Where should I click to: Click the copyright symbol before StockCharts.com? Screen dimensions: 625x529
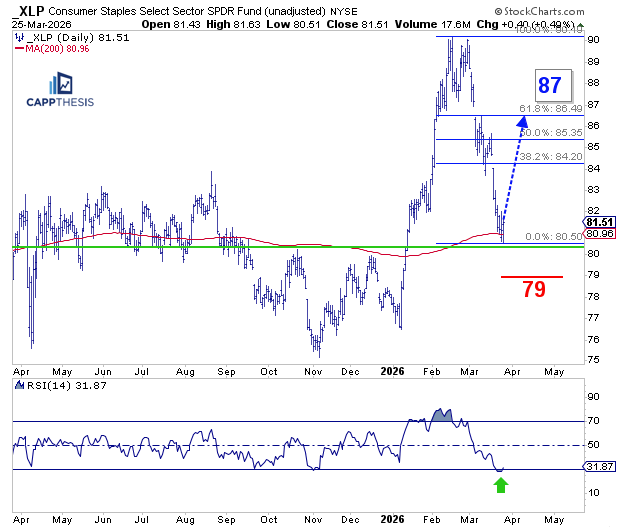(x=498, y=12)
